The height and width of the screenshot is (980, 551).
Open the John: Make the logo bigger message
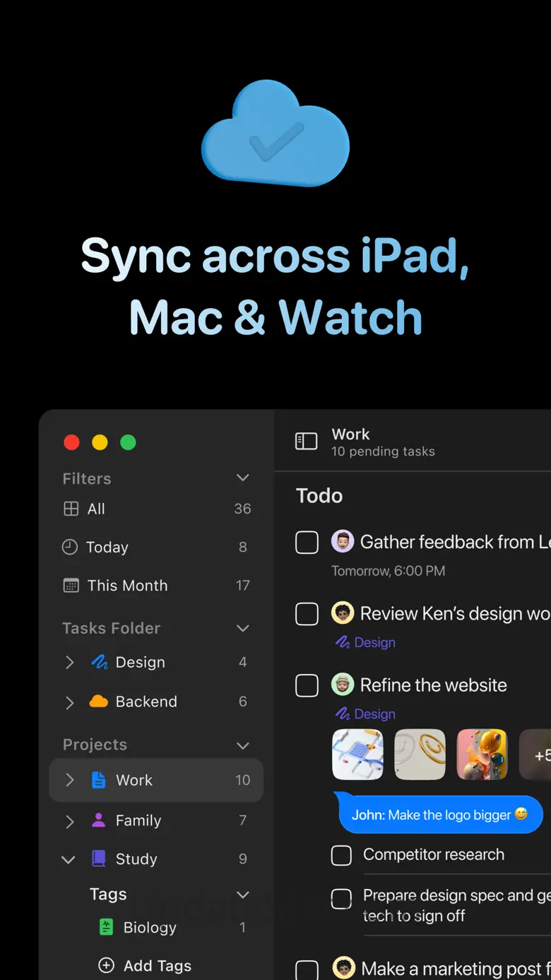(438, 815)
